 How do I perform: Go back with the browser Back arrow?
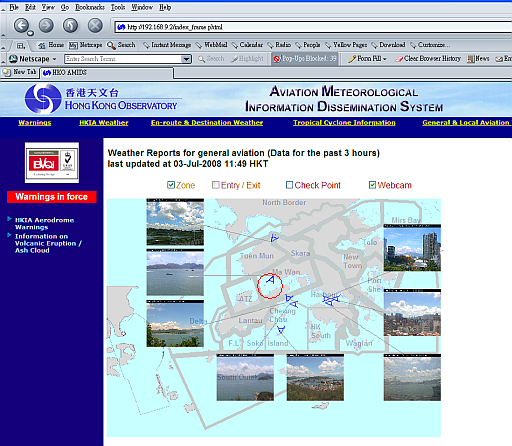point(22,25)
